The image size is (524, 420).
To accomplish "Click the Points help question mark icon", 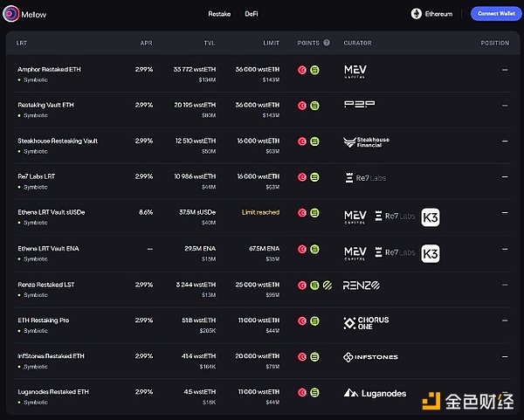I will pyautogui.click(x=327, y=42).
